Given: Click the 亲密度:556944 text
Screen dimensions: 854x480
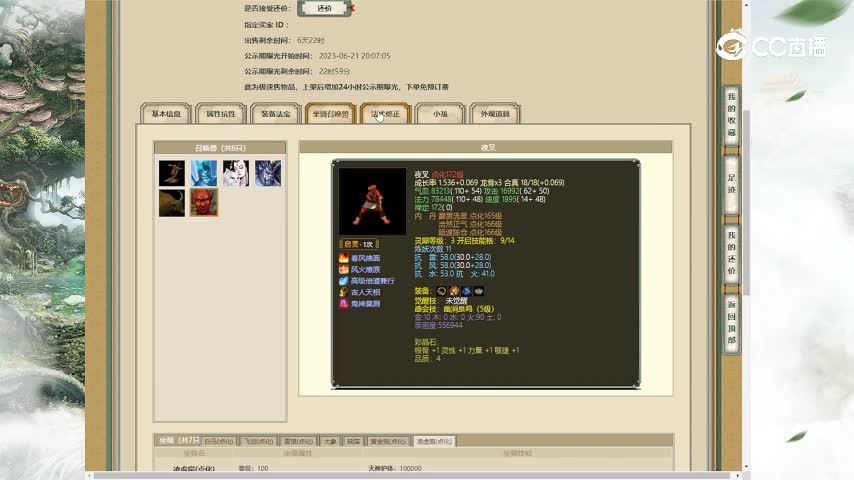Looking at the screenshot, I should tap(438, 325).
